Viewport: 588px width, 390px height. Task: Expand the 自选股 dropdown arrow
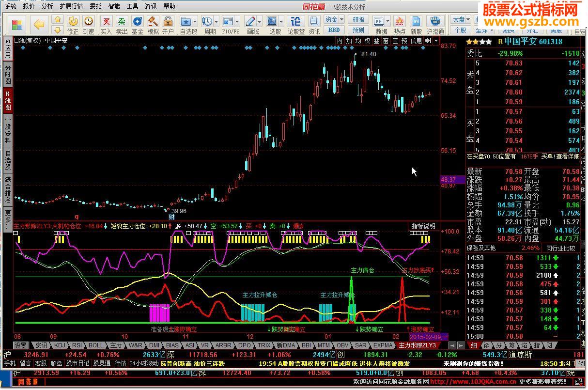[x=195, y=22]
